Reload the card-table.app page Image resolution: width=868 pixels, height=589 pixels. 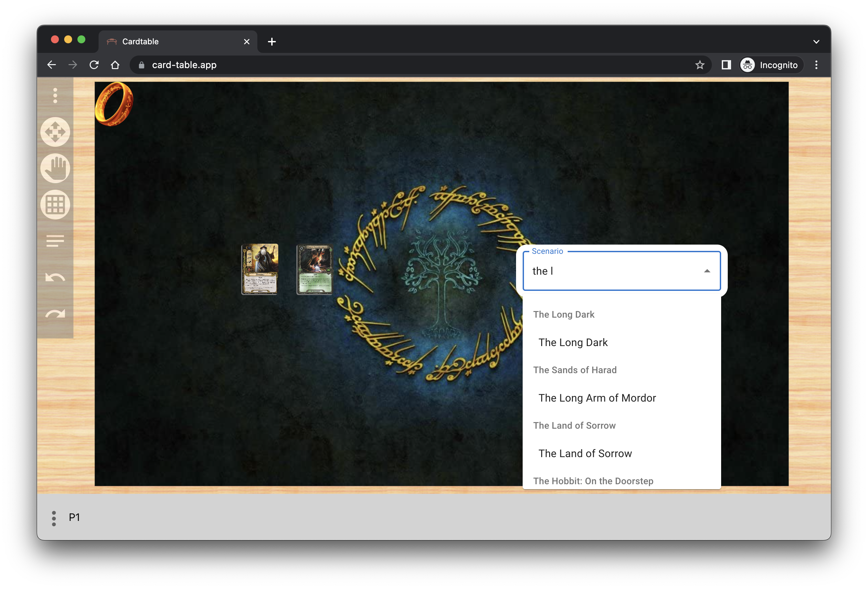[x=94, y=65]
